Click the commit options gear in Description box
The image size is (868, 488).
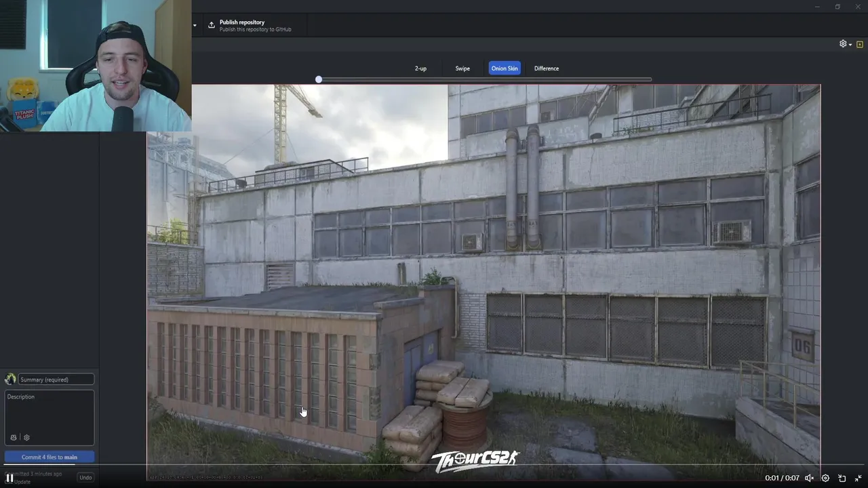(26, 438)
